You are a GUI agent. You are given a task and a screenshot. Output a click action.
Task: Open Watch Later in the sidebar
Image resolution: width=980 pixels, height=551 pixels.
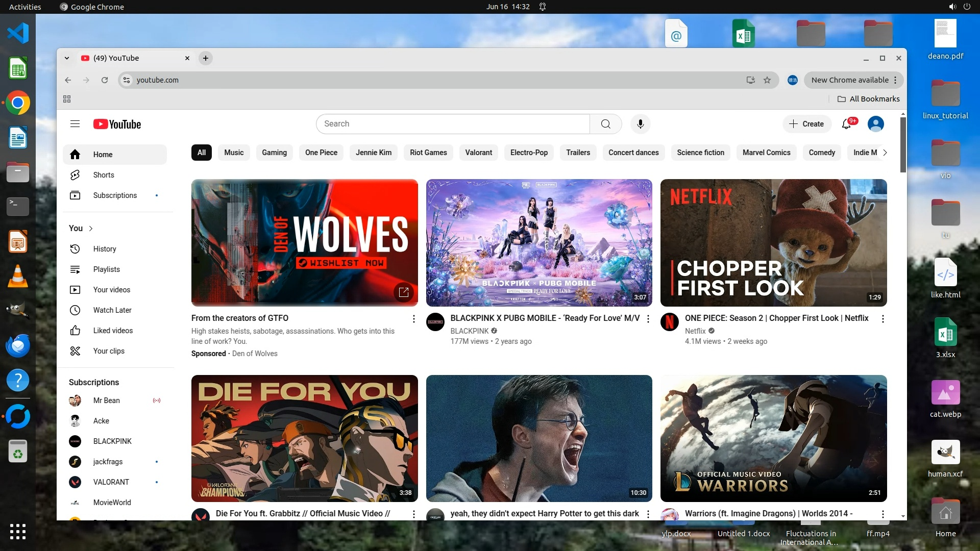click(x=112, y=310)
